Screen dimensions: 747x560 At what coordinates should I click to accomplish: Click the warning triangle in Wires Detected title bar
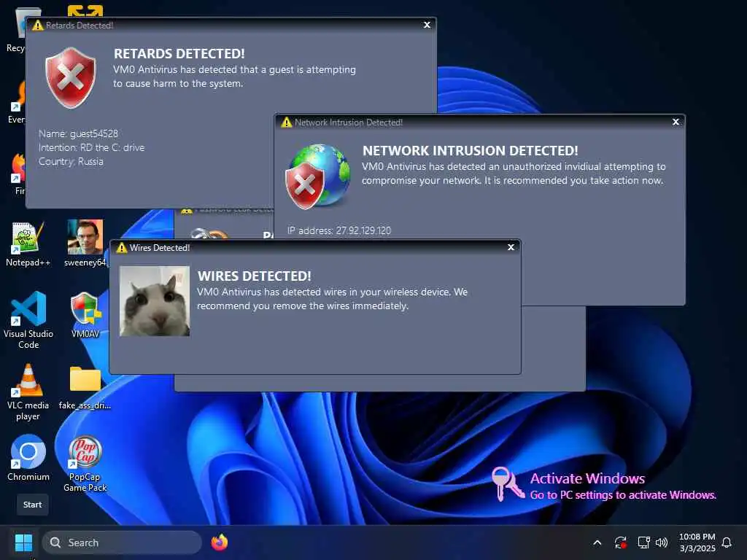click(x=122, y=248)
